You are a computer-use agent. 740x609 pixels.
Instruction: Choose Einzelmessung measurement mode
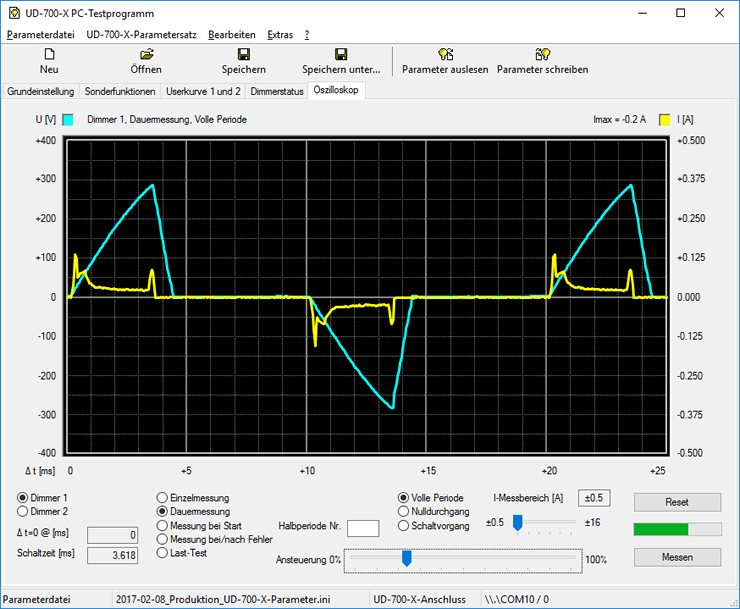(x=163, y=497)
